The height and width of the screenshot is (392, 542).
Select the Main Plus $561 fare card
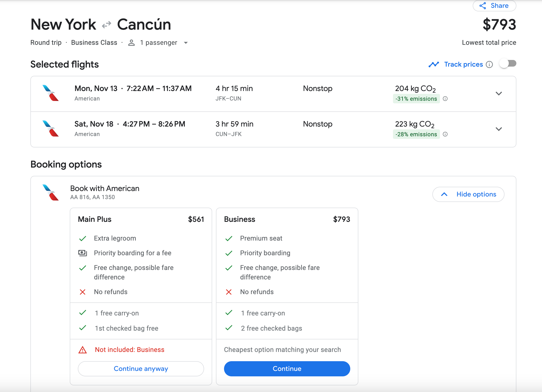[141, 296]
